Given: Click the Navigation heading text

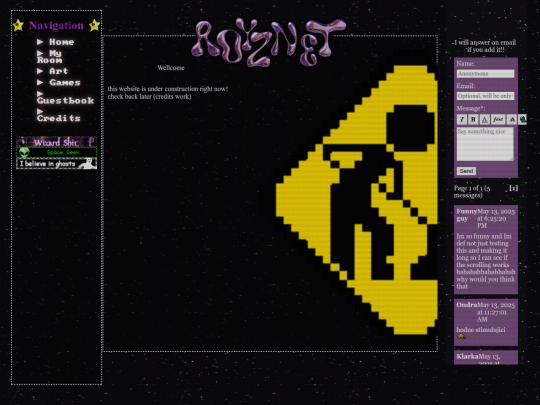Looking at the screenshot, I should point(56,25).
